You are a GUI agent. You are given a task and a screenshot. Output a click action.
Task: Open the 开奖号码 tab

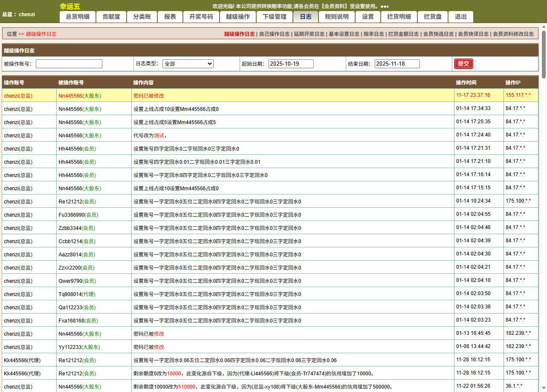[x=201, y=17]
